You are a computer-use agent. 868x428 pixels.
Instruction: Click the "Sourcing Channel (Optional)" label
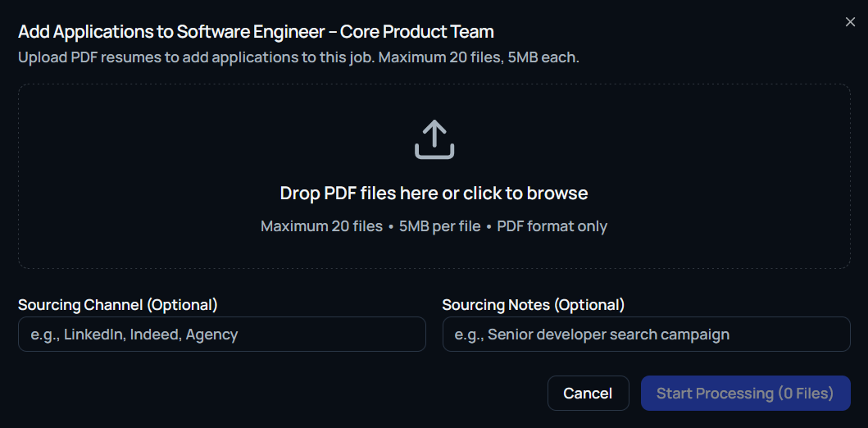pyautogui.click(x=118, y=305)
